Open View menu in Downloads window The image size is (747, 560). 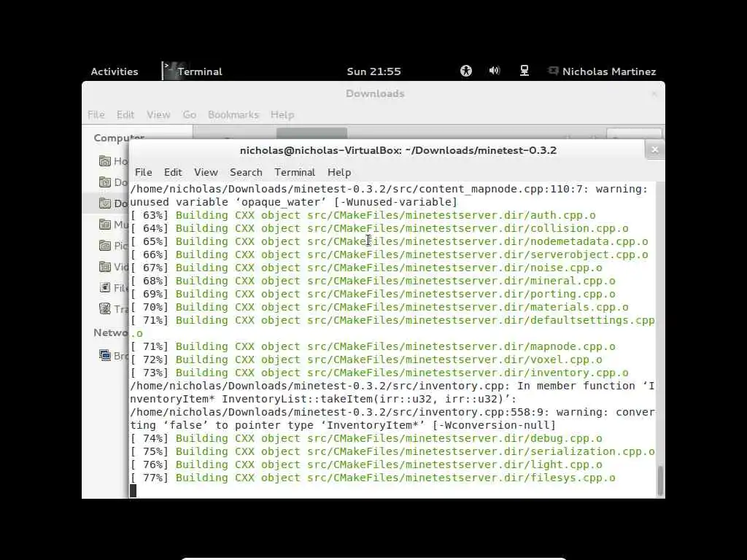[158, 114]
